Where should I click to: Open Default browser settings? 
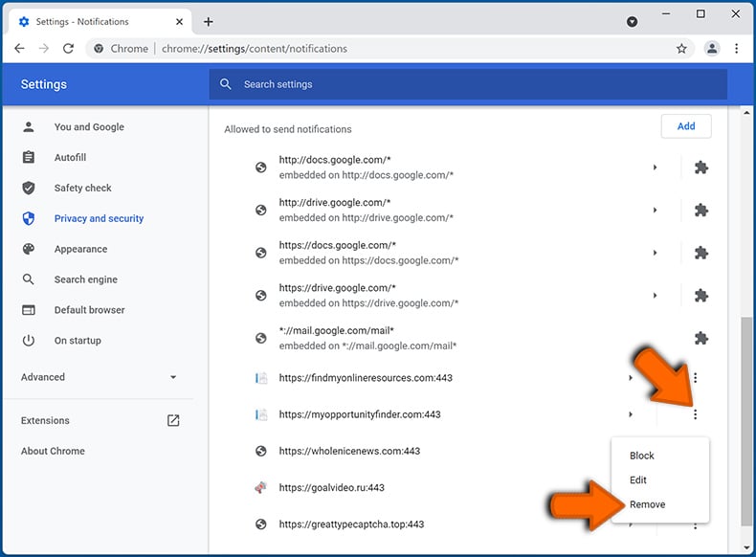[89, 310]
